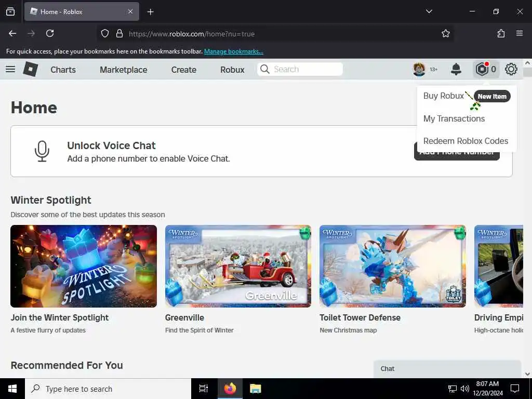
Task: Click Join the Winter Spotlight title
Action: [x=60, y=317]
